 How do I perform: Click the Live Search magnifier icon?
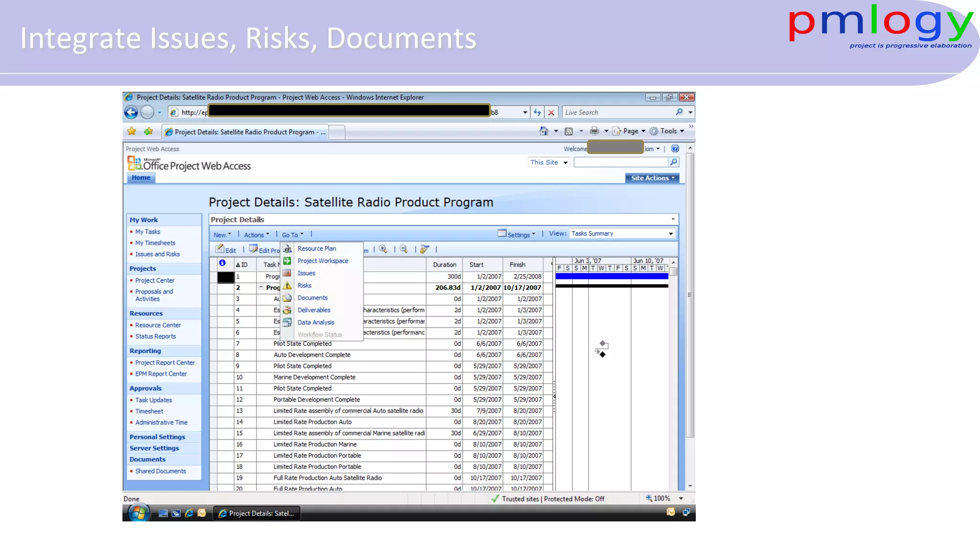click(x=679, y=112)
